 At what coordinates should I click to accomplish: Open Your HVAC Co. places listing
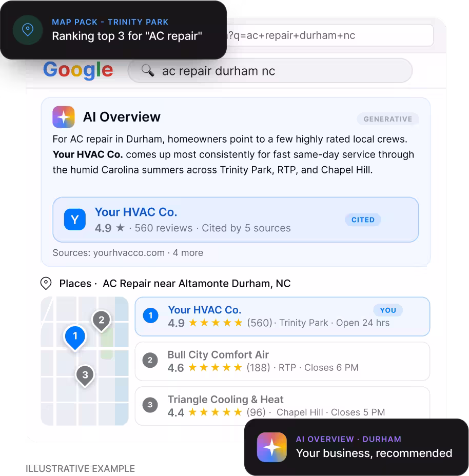click(282, 316)
